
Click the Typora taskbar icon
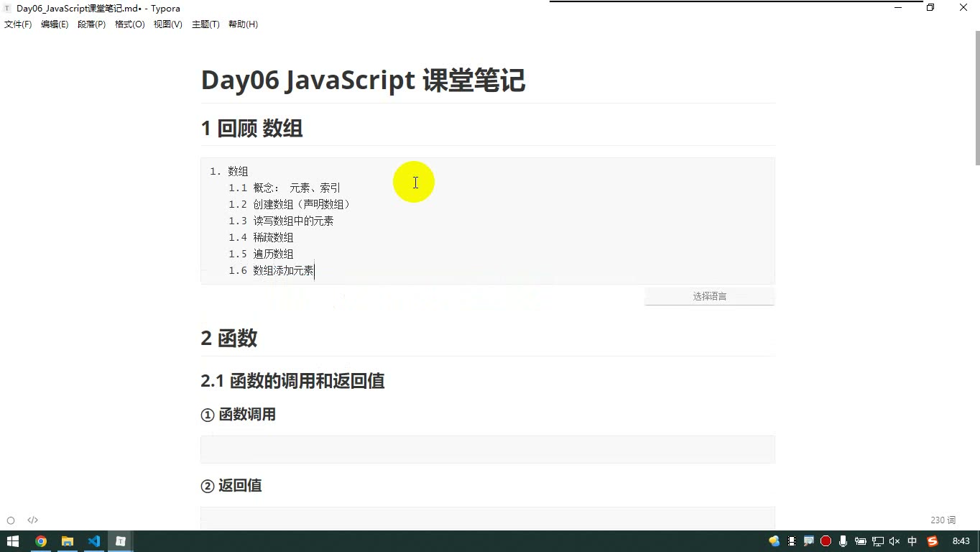click(121, 541)
